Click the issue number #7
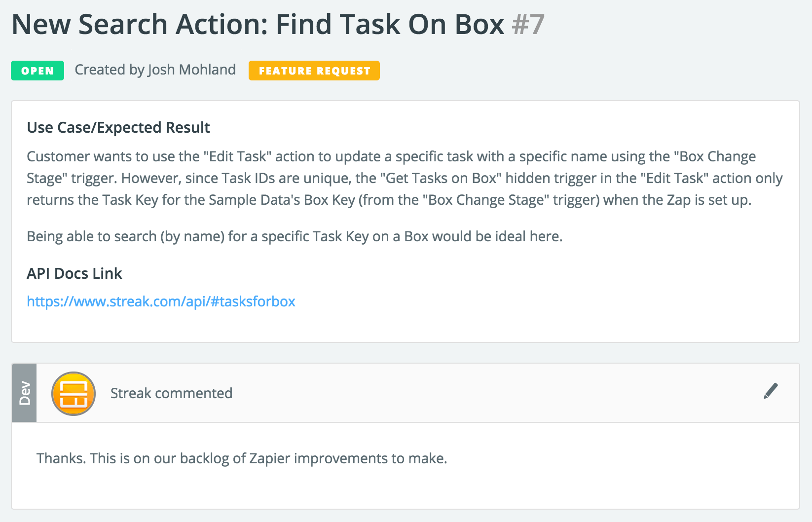812x522 pixels. pyautogui.click(x=528, y=24)
